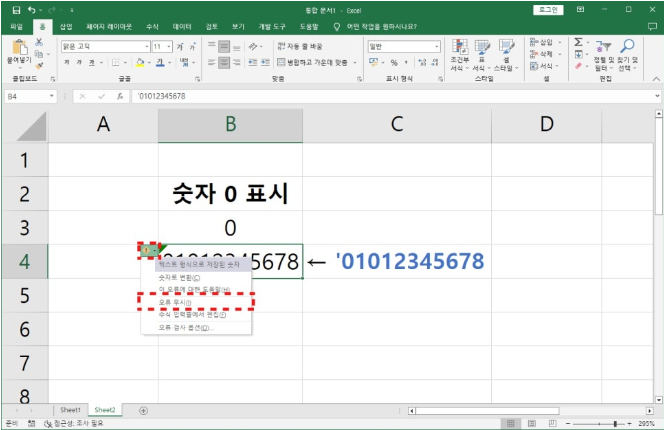Open the font name dropdown (맑은 고딕)
The image size is (664, 430).
coord(144,46)
